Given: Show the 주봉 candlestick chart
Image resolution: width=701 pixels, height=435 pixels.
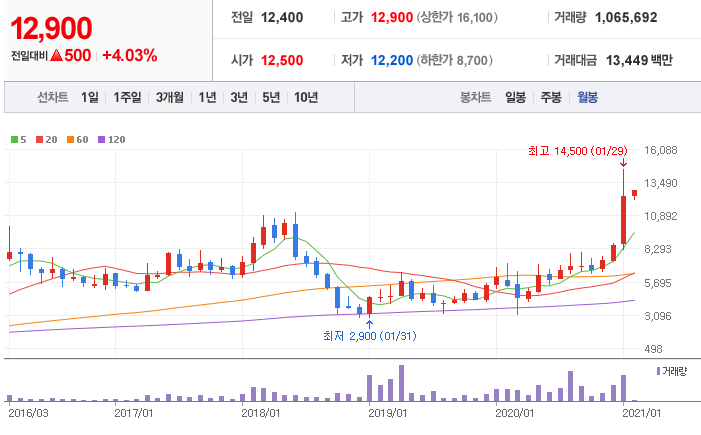Looking at the screenshot, I should point(551,97).
